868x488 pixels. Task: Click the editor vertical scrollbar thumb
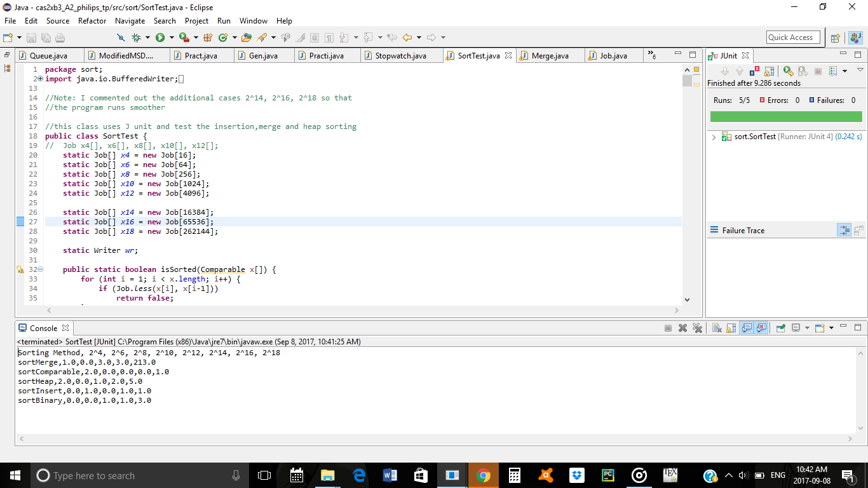(687, 81)
